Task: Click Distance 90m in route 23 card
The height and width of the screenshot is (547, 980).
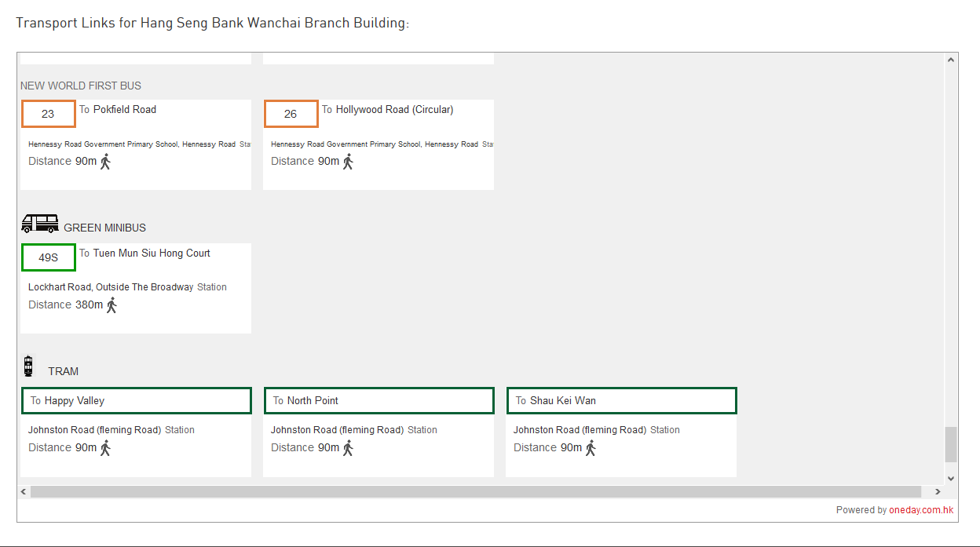Action: 63,162
